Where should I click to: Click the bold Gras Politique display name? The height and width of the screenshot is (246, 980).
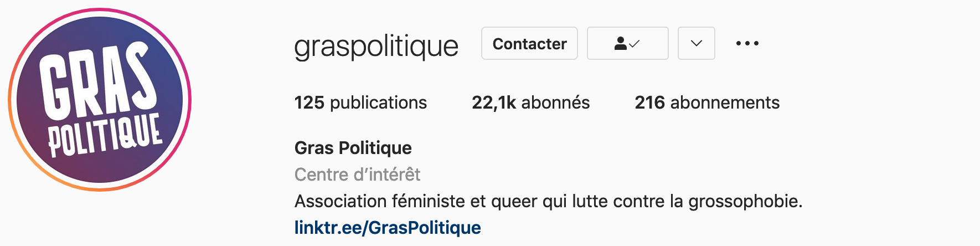[353, 148]
